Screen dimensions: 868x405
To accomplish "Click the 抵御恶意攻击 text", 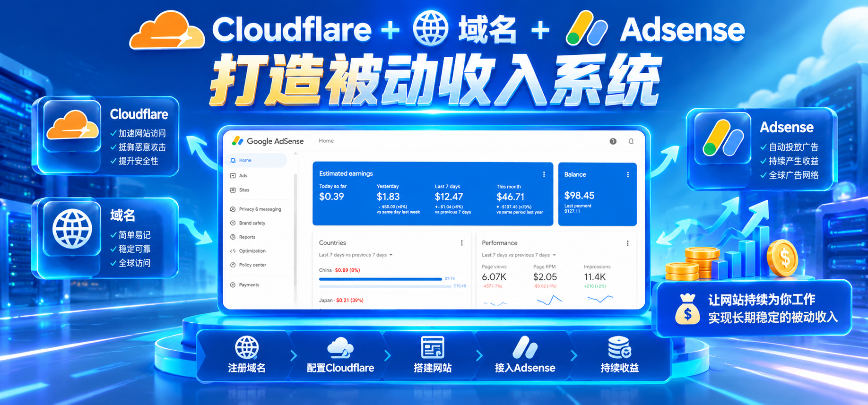I will tap(142, 147).
